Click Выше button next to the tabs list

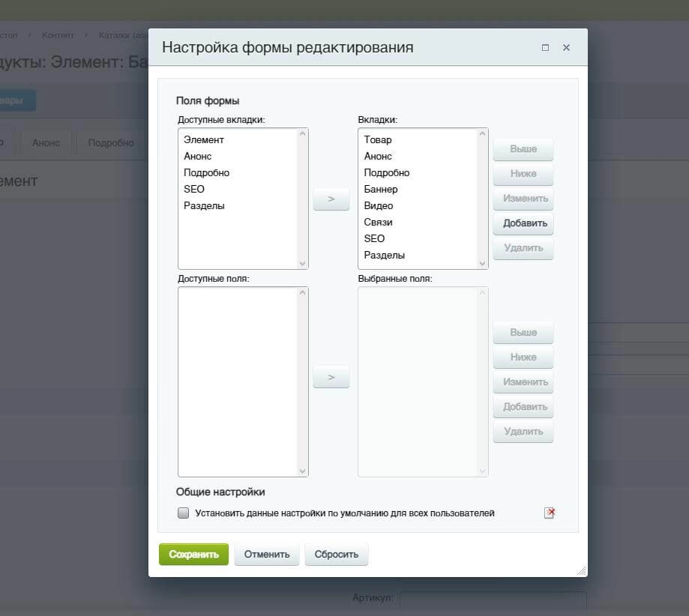[523, 149]
